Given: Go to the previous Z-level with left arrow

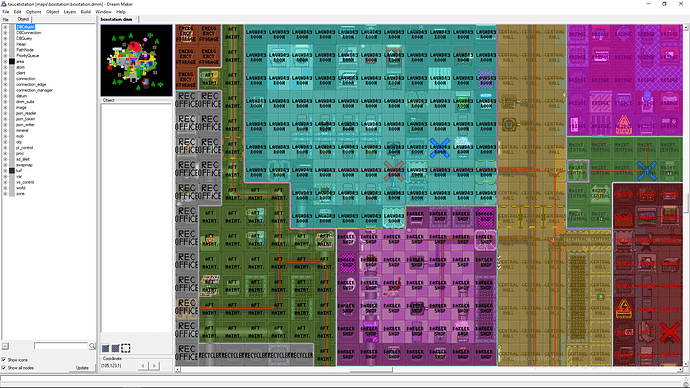Looking at the screenshot, I should (x=143, y=366).
